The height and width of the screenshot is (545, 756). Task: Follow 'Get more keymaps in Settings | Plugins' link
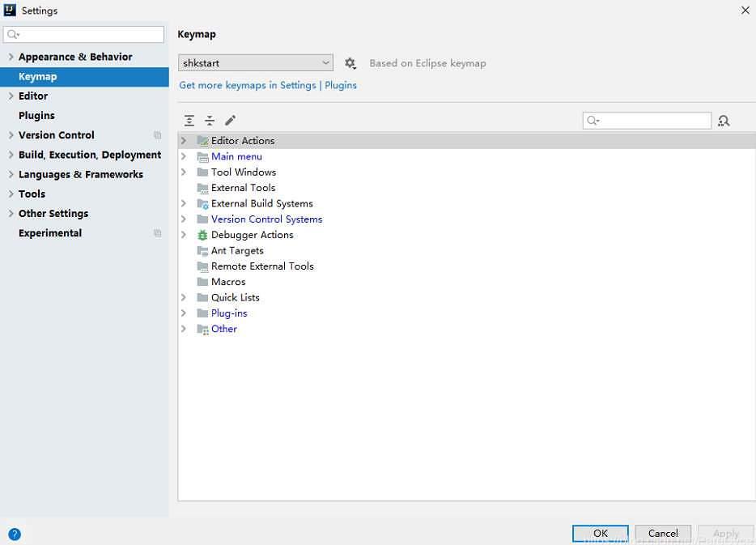[x=268, y=85]
